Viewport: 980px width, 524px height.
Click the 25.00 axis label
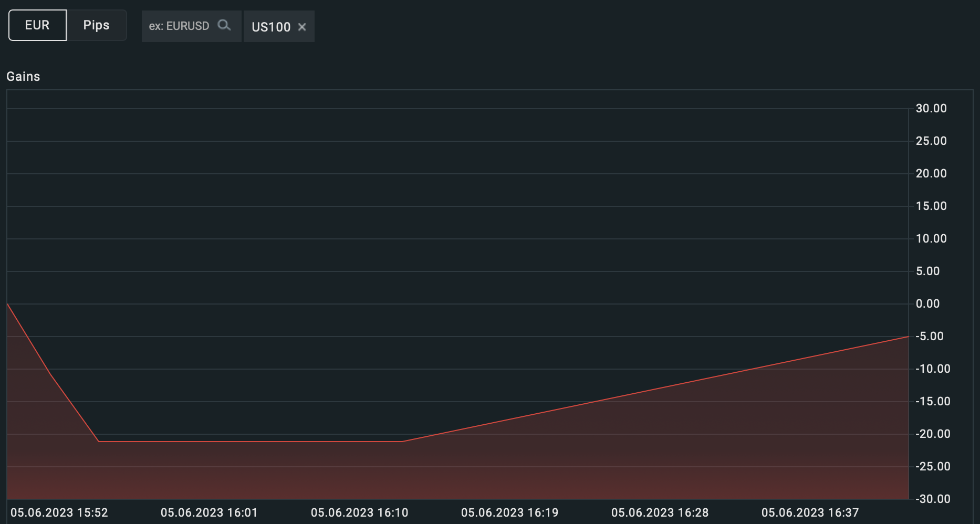[931, 141]
